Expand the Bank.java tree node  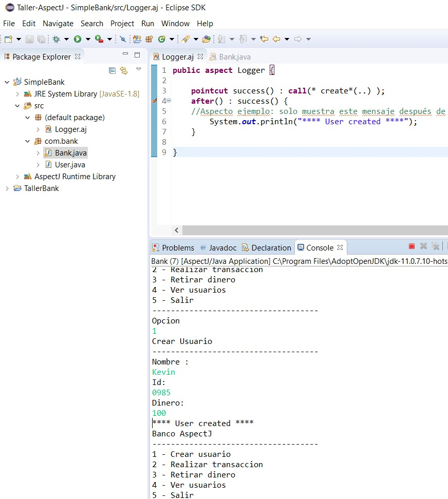click(38, 153)
